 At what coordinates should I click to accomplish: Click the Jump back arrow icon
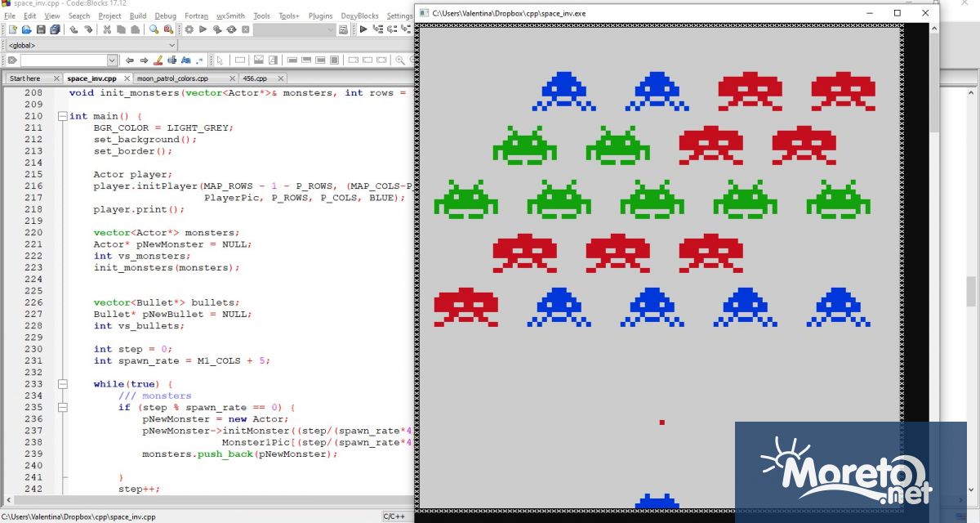129,60
